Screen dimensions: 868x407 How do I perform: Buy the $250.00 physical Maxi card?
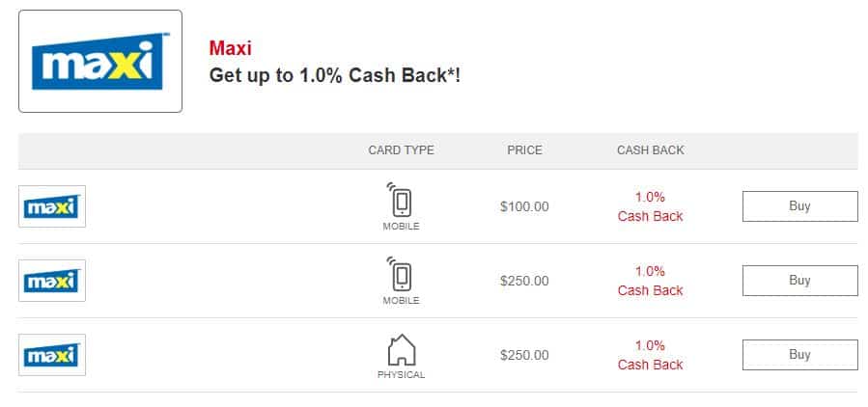pos(799,355)
